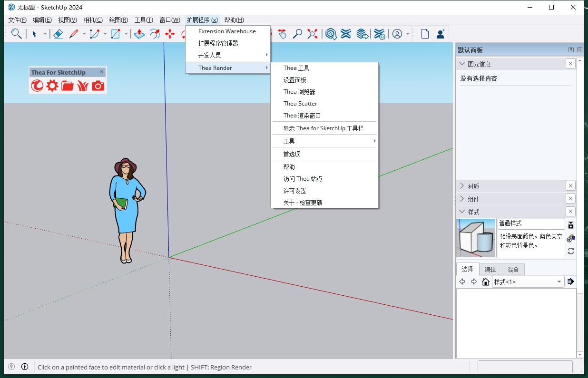The height and width of the screenshot is (378, 588).
Task: Select the red four-arrow Move tool
Action: coord(170,34)
